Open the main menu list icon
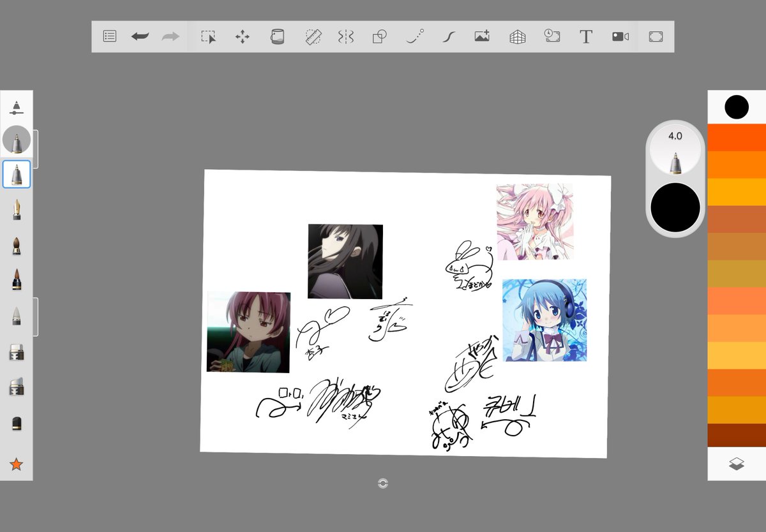 (110, 36)
